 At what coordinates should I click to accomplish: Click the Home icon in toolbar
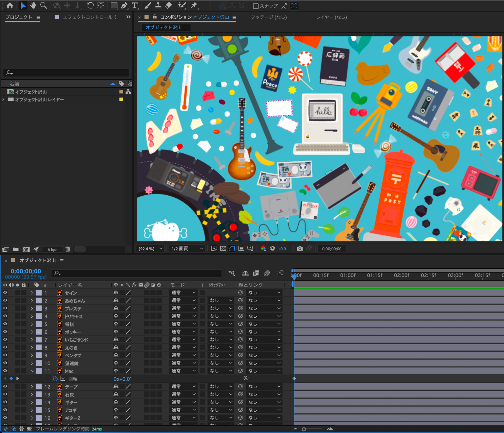pos(10,5)
